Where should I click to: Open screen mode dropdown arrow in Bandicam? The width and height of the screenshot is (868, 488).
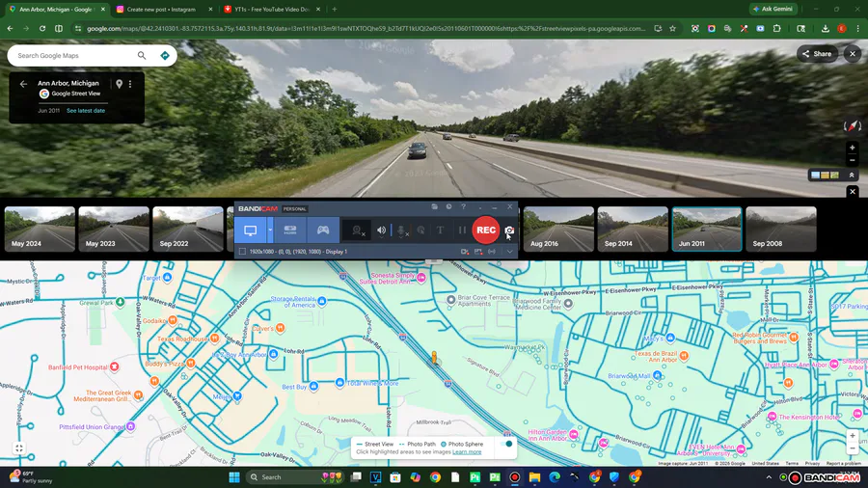tap(270, 230)
